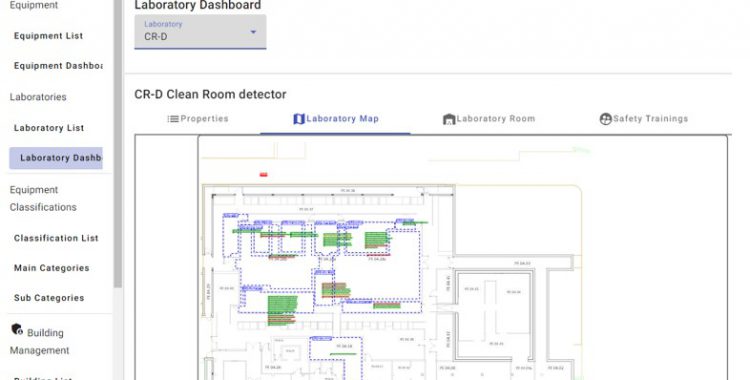Viewport: 750px width, 380px height.
Task: Click the Building Management shield icon
Action: click(x=17, y=329)
